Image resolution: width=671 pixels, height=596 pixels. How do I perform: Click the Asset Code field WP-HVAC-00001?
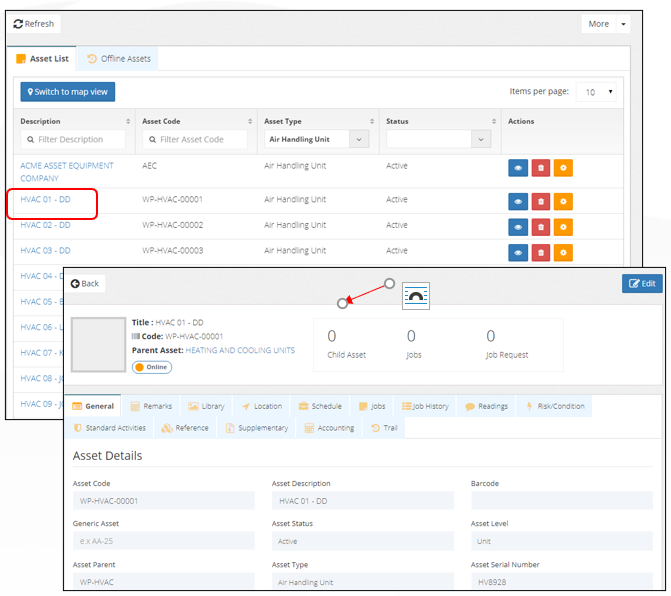(x=163, y=501)
